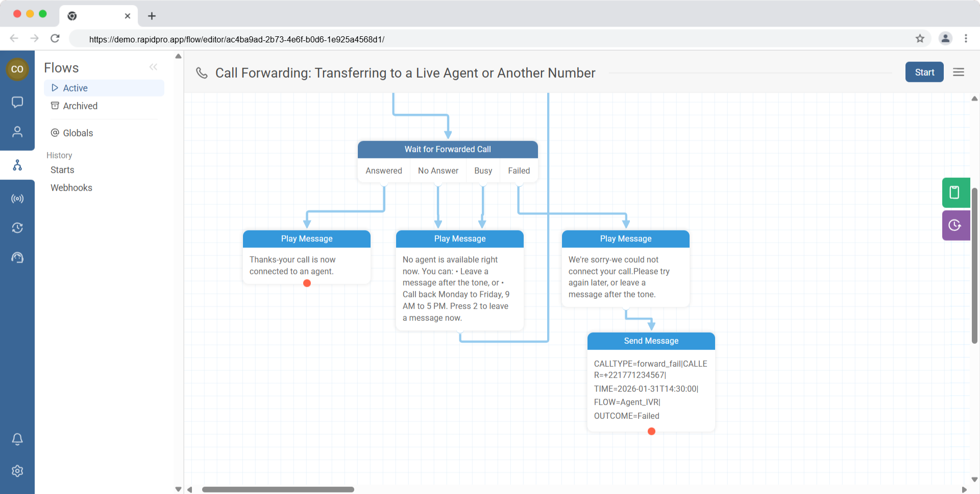Click the Start button to run the flow
Image resolution: width=980 pixels, height=494 pixels.
[x=924, y=72]
